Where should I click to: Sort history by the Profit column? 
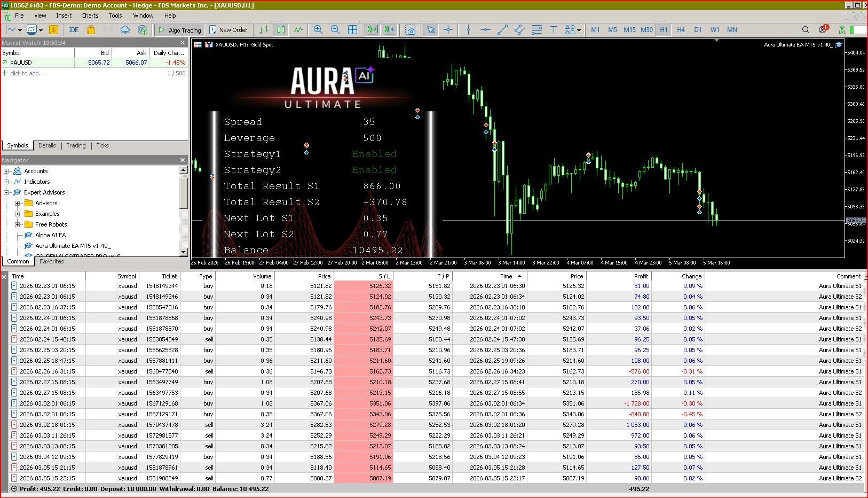pos(619,276)
